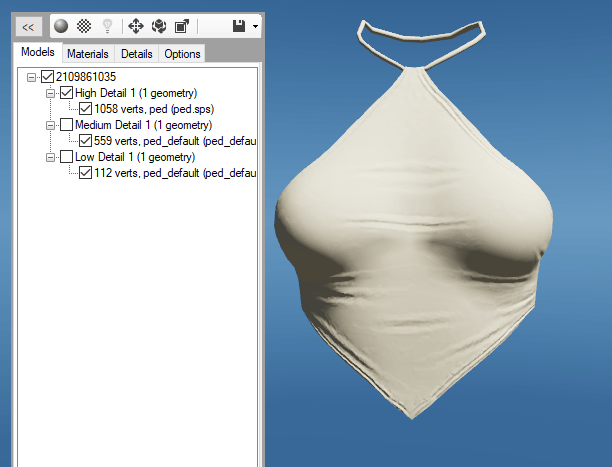Toggle the checkered wireframe mode icon
Screen dimensions: 612x467
coord(84,26)
